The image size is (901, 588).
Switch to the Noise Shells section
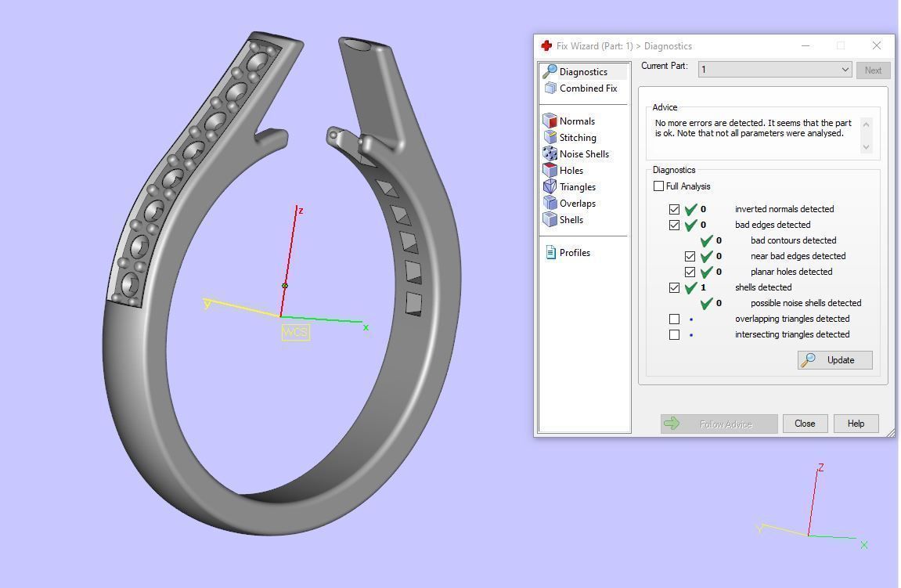tap(584, 153)
